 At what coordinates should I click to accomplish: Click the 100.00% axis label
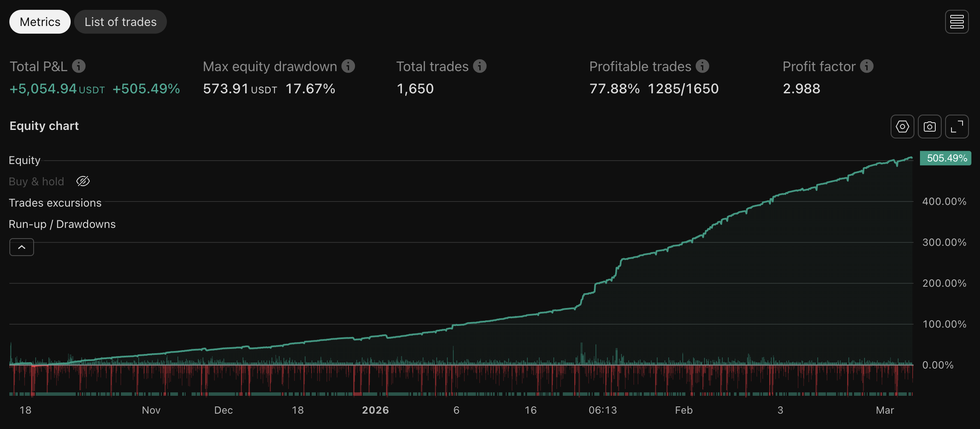[944, 324]
